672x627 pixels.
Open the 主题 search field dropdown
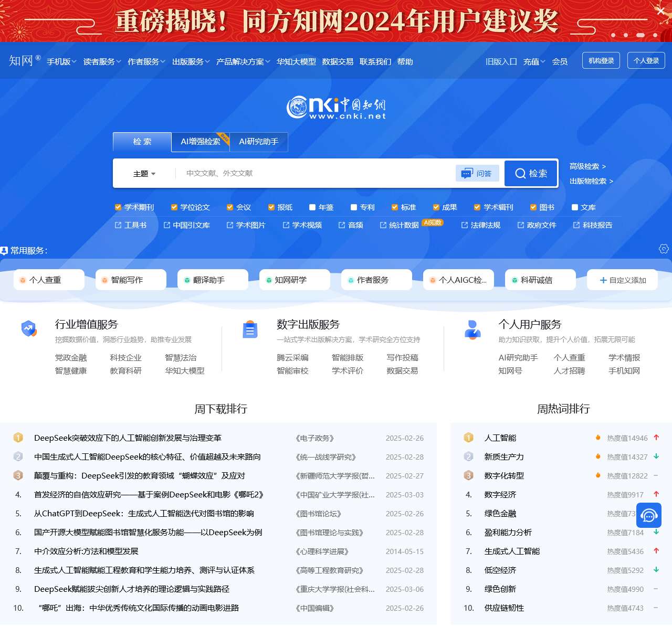pyautogui.click(x=144, y=174)
